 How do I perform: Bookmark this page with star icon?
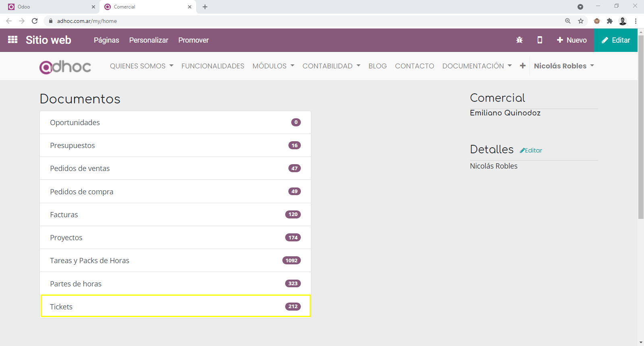[580, 21]
